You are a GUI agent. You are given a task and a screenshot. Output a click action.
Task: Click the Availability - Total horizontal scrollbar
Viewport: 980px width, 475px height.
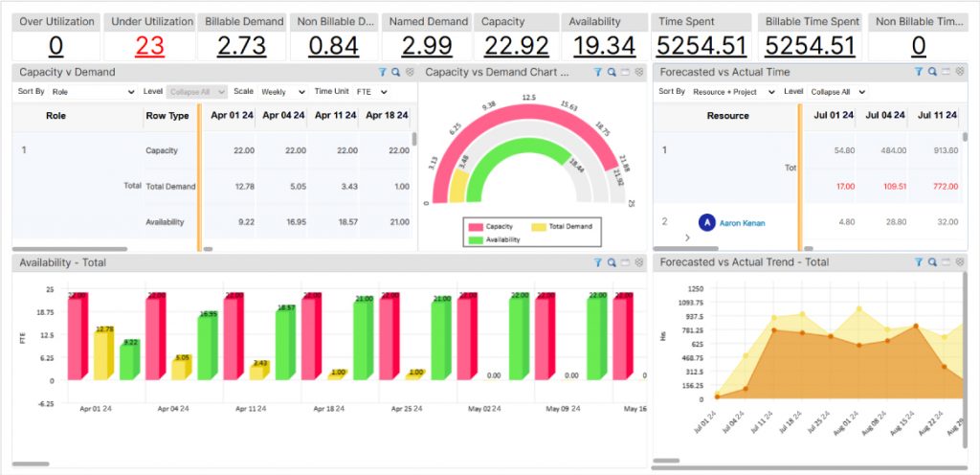pos(31,464)
